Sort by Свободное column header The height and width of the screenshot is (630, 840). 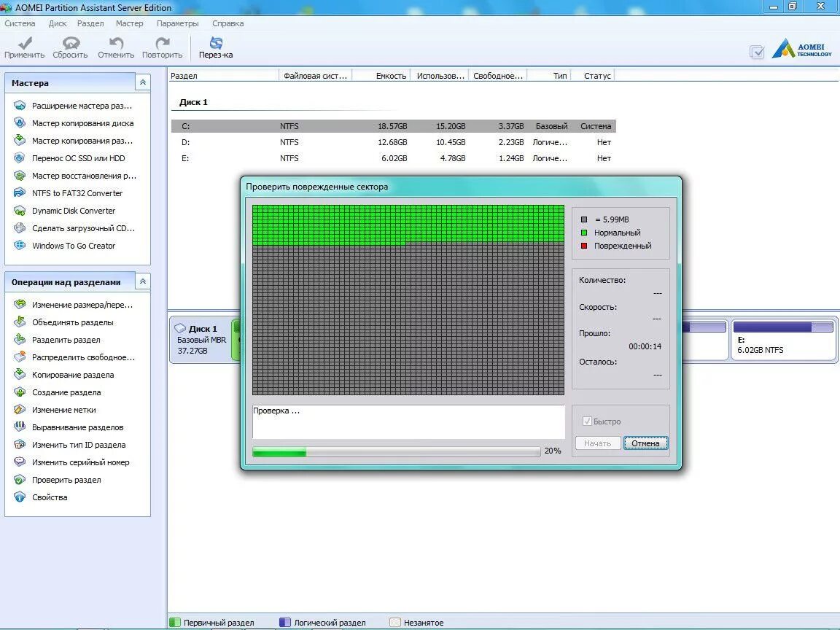point(498,76)
